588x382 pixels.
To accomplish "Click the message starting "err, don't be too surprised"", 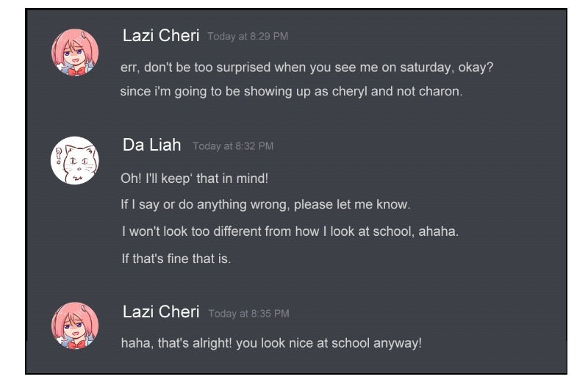I will (306, 68).
